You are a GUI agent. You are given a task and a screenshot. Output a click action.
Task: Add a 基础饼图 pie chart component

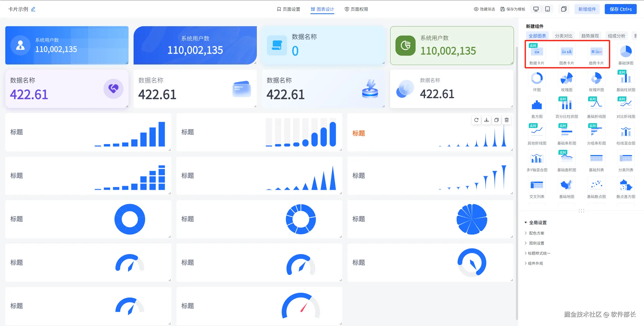click(626, 52)
